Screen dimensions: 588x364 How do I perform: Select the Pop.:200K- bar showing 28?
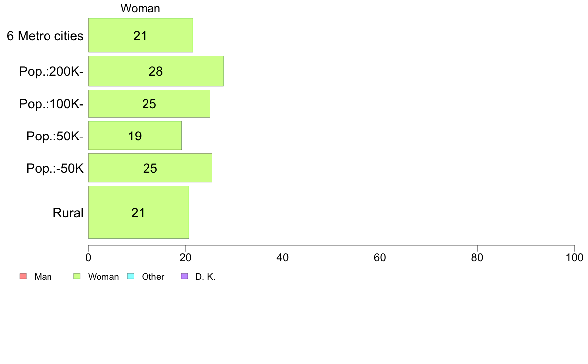(156, 71)
